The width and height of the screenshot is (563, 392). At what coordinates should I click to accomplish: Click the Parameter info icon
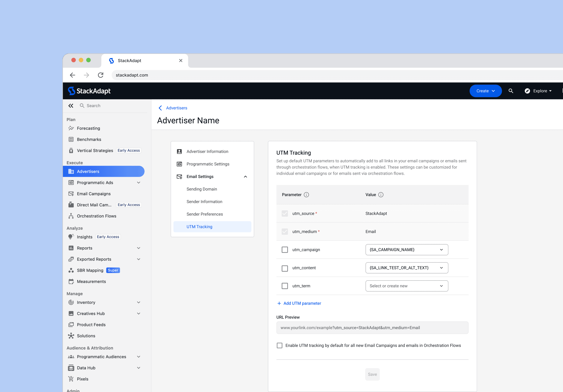pyautogui.click(x=306, y=195)
